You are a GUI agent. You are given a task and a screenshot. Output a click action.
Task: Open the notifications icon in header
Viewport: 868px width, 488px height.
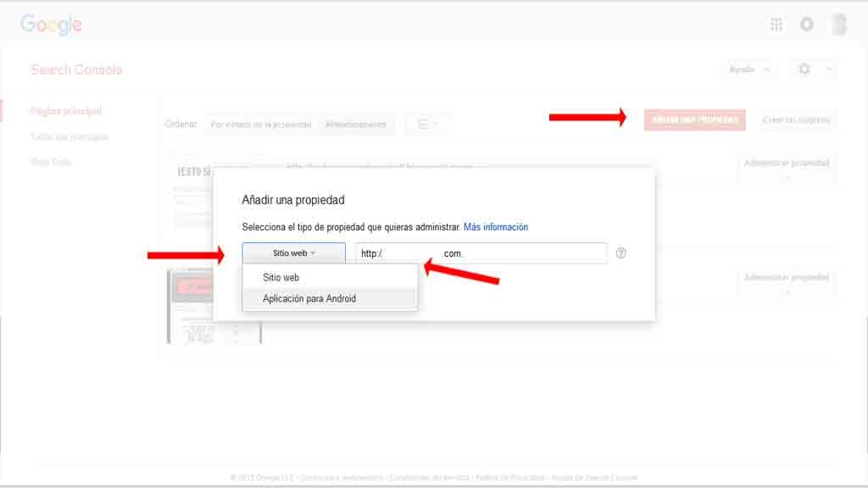807,25
